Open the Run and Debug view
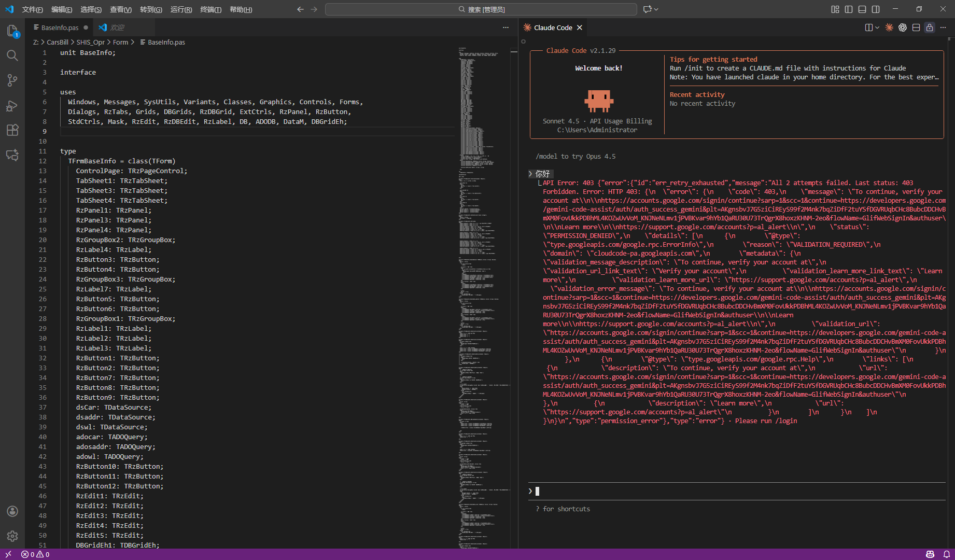This screenshot has height=560, width=955. 12,105
